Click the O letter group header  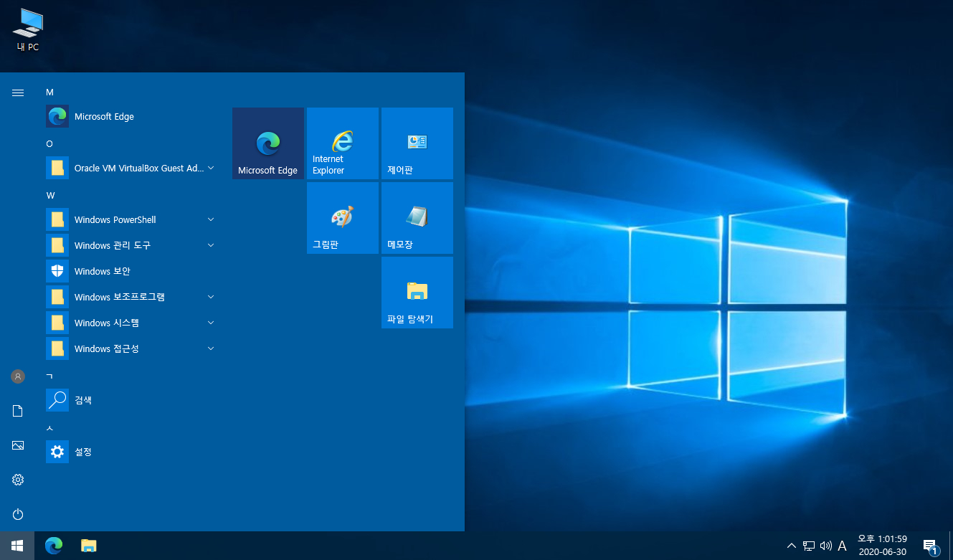tap(49, 143)
